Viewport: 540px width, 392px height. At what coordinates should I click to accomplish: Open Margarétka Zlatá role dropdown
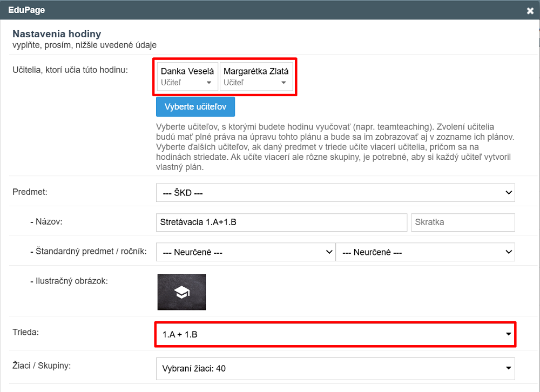coord(255,83)
